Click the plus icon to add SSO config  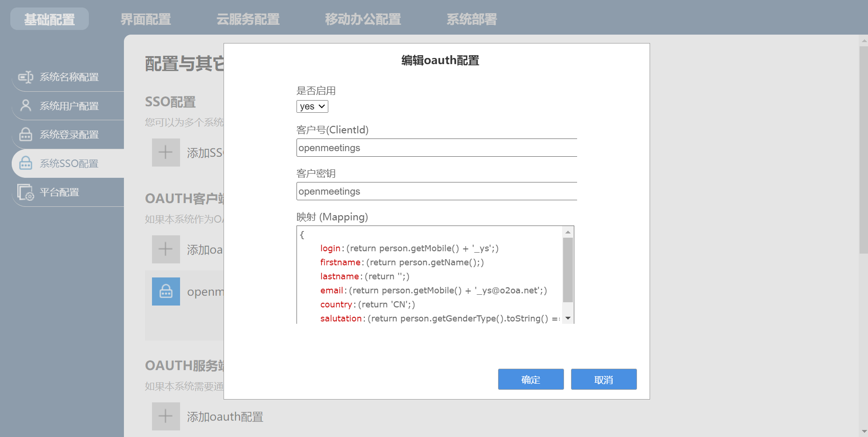[x=166, y=153]
